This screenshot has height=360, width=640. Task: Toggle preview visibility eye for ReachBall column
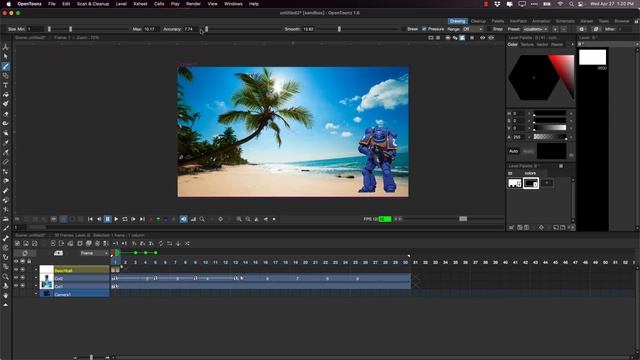[16, 269]
